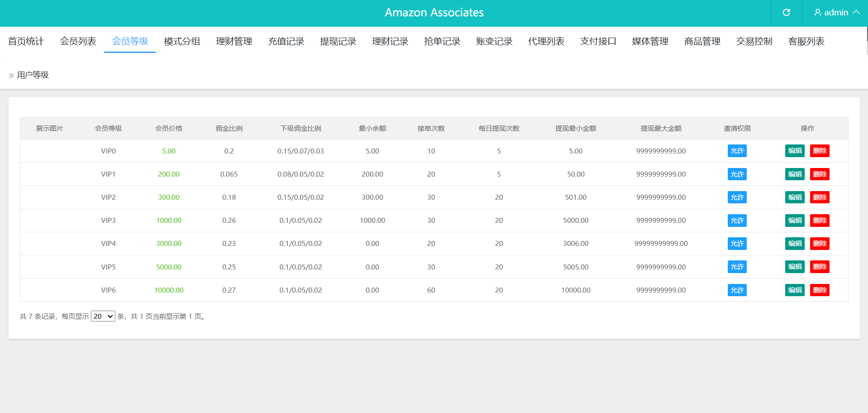868x413 pixels.
Task: Delete the VIP4 level
Action: click(820, 244)
